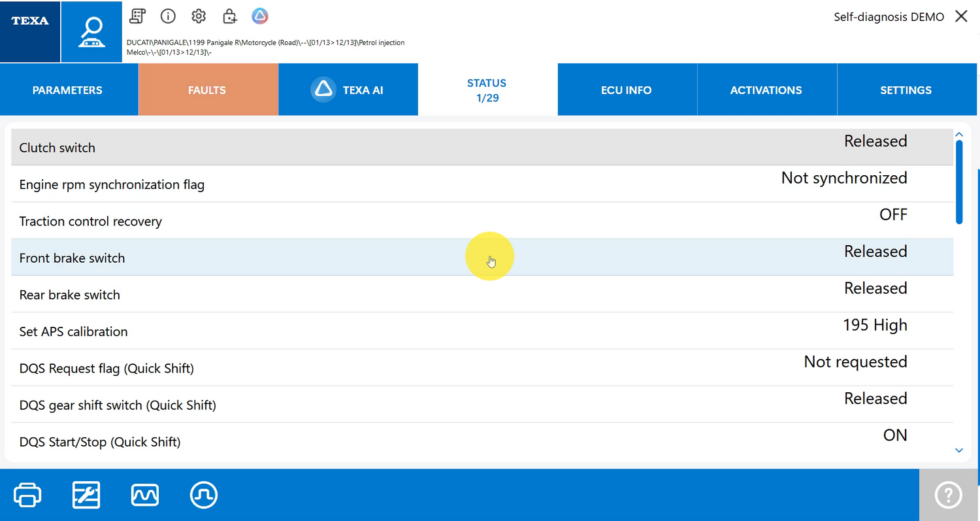
Task: Select the Traction control recovery row
Action: point(482,220)
